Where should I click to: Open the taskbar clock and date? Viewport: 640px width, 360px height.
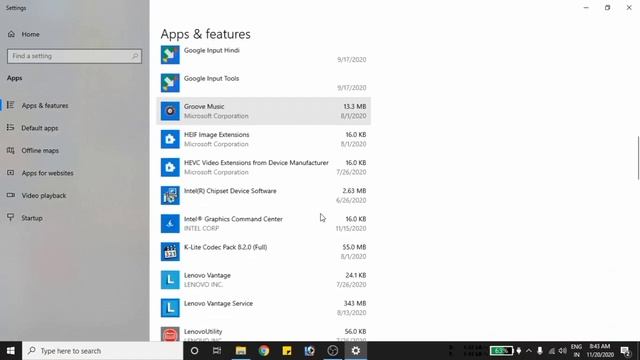click(x=600, y=351)
